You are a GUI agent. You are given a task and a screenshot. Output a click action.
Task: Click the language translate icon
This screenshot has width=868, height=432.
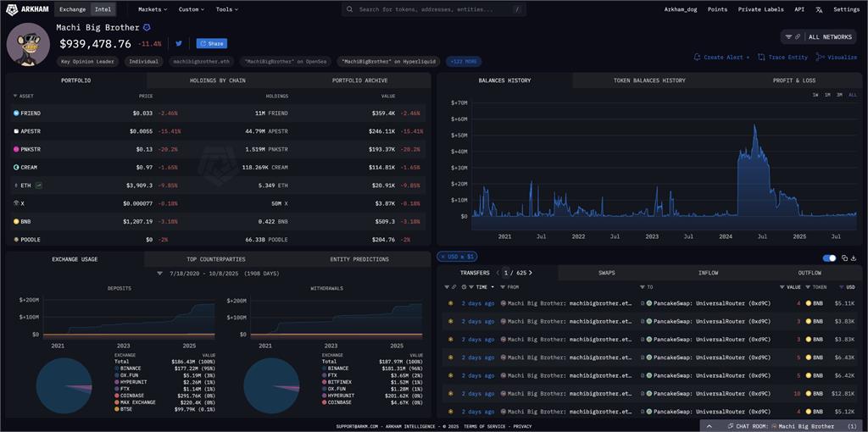(819, 9)
